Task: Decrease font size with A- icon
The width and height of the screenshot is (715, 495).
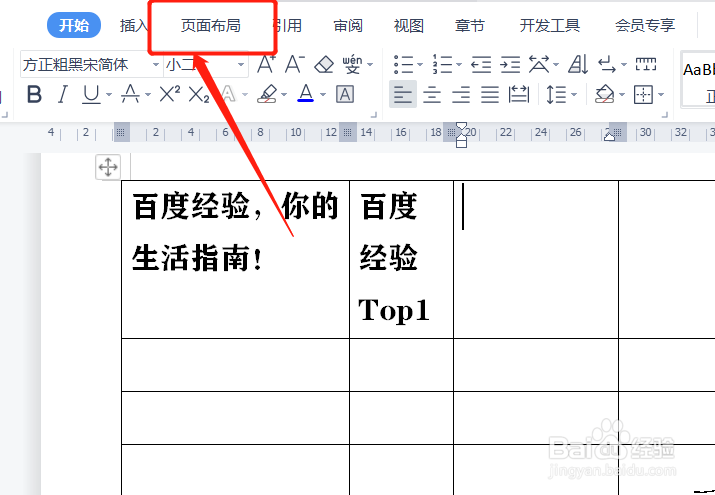Action: coord(295,64)
